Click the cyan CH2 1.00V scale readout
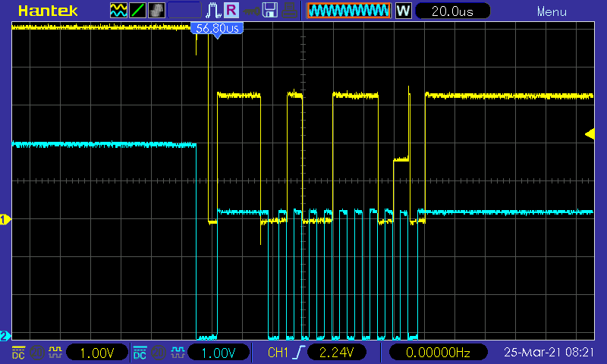The width and height of the screenshot is (607, 364). [x=219, y=353]
